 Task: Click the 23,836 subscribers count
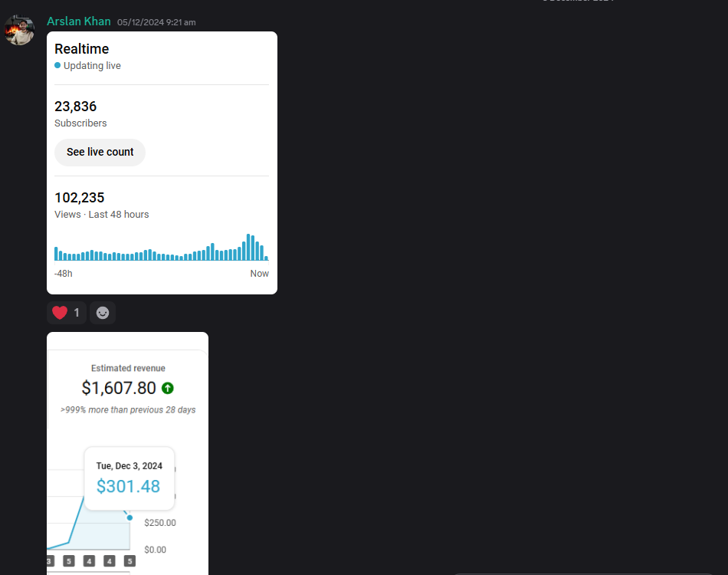[x=76, y=107]
